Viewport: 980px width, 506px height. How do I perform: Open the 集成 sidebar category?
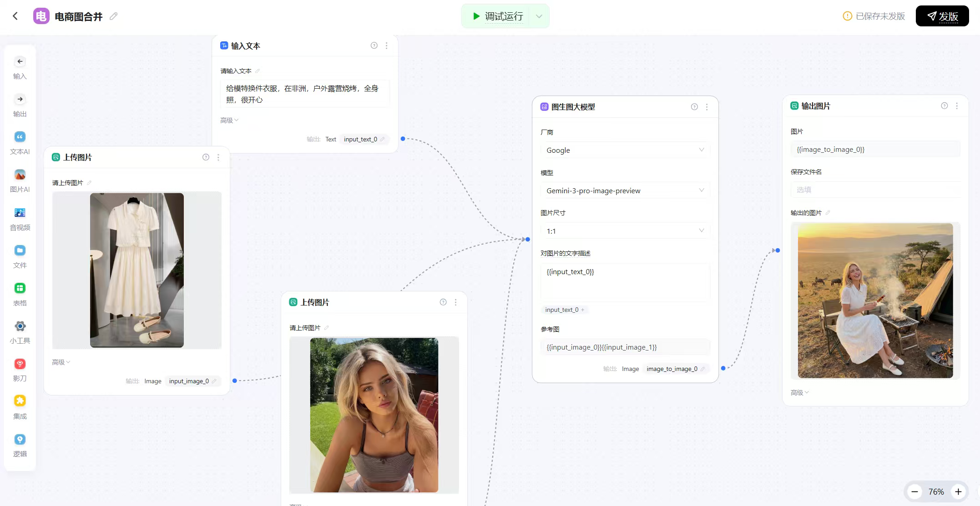click(20, 401)
